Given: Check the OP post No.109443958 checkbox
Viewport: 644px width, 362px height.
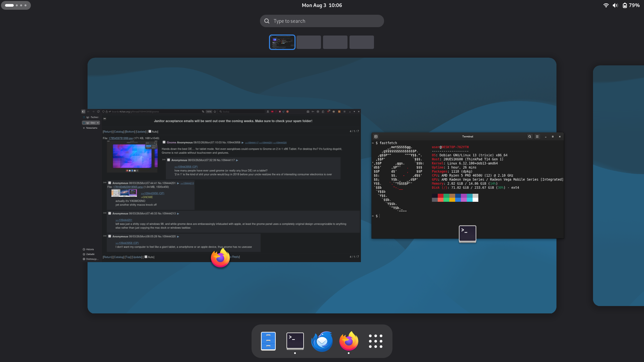Looking at the screenshot, I should click(164, 142).
